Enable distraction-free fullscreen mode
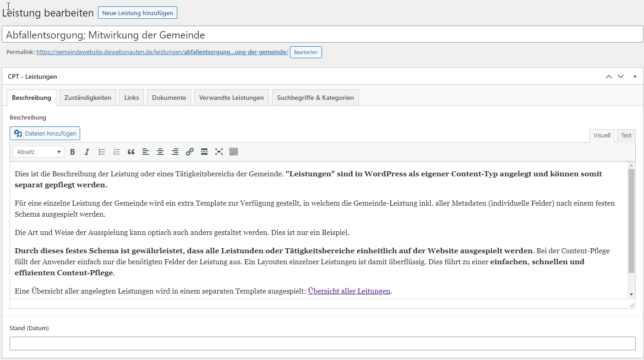644x360 pixels. pyautogui.click(x=219, y=152)
